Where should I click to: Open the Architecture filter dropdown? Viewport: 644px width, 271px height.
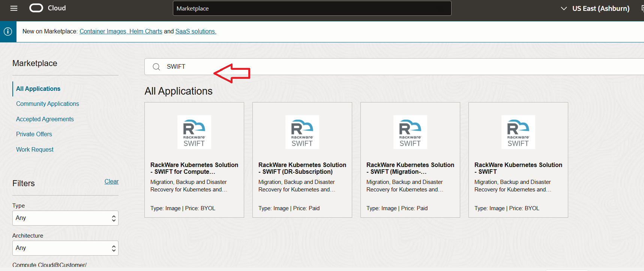[x=65, y=248]
